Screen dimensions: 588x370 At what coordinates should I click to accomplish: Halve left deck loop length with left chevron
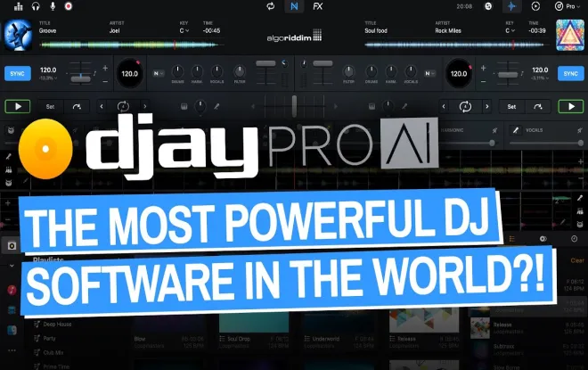coord(102,107)
